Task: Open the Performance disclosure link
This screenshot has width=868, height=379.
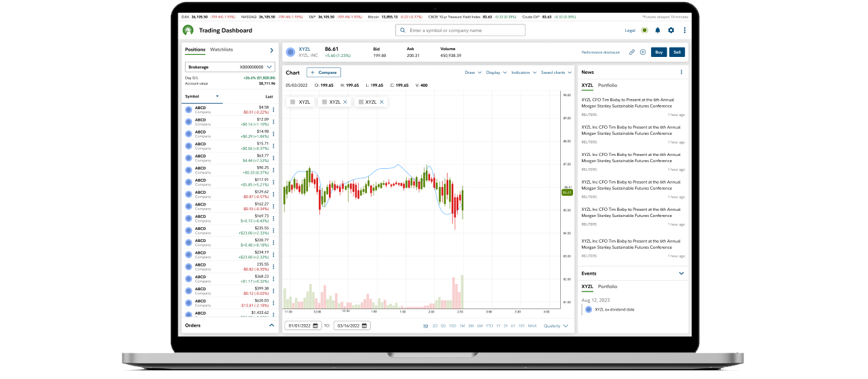Action: click(600, 52)
